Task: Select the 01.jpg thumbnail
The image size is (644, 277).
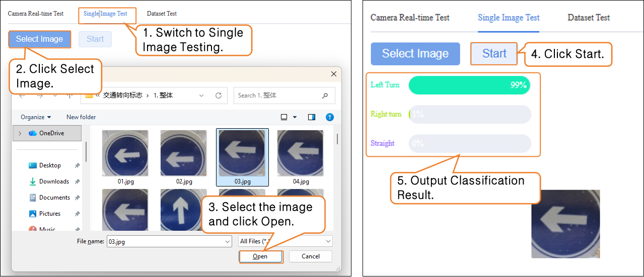Action: pos(125,153)
